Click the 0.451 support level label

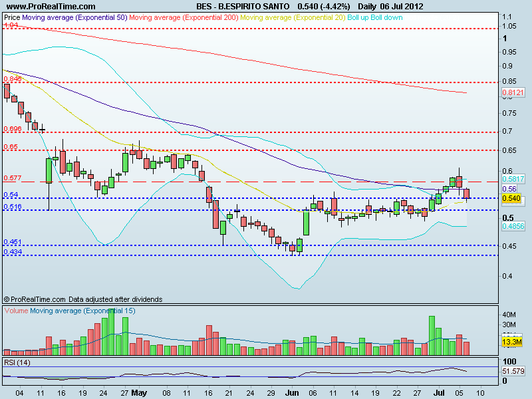13,241
